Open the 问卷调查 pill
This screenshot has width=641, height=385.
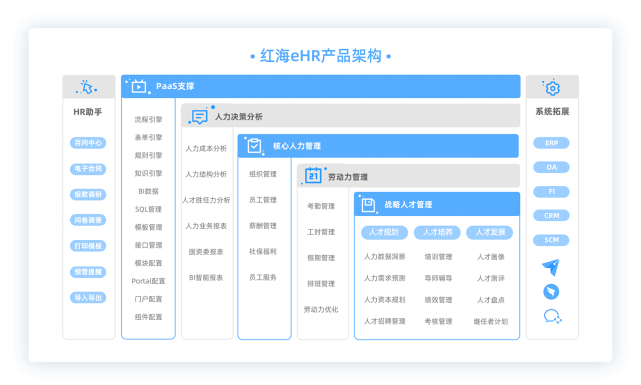coord(88,220)
